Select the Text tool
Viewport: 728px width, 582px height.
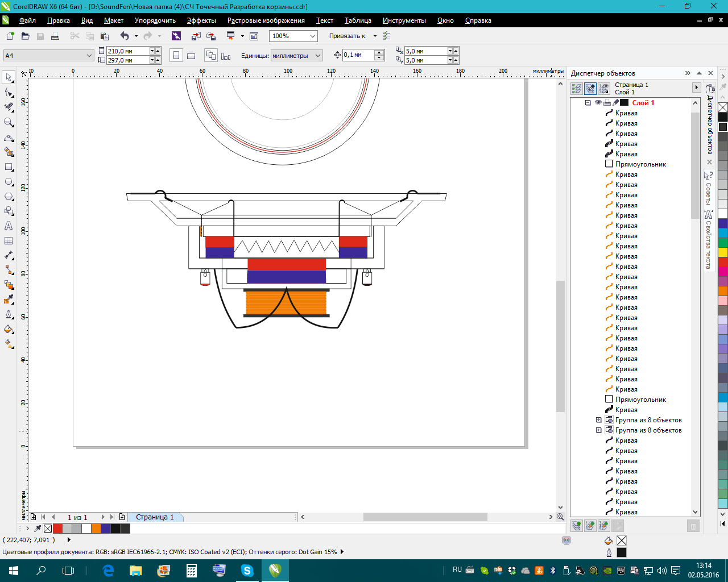9,226
